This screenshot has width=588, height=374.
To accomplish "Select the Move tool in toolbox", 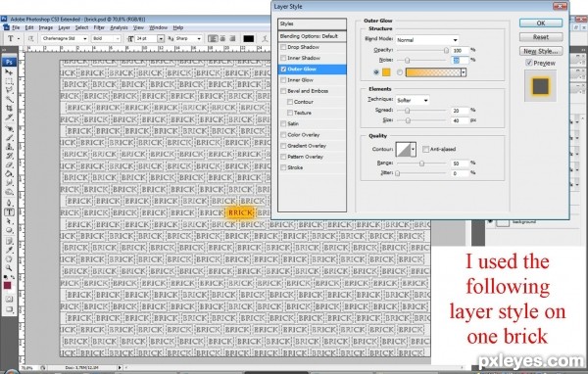I will click(x=9, y=71).
